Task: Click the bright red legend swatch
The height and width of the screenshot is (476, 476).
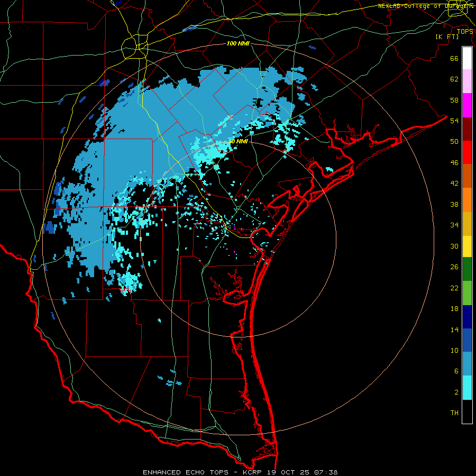Action: pyautogui.click(x=467, y=152)
